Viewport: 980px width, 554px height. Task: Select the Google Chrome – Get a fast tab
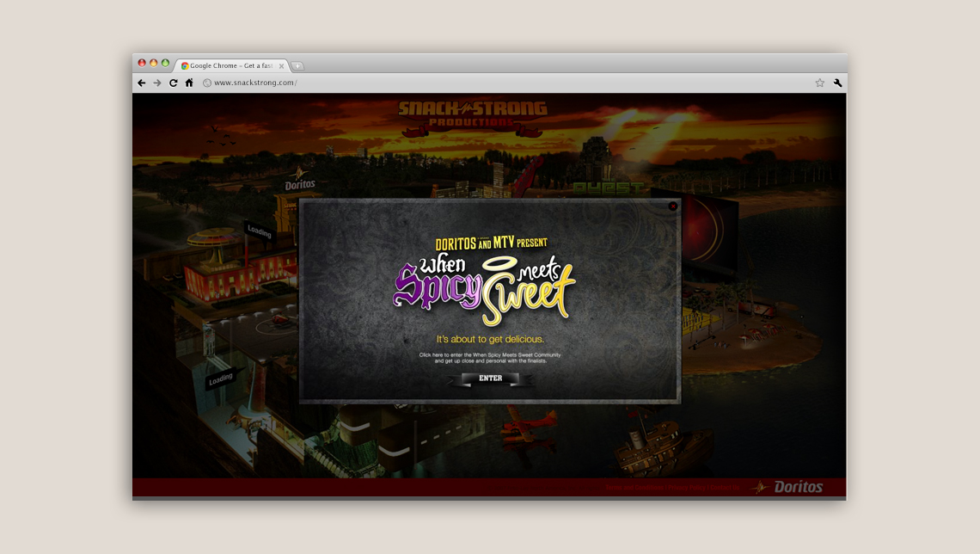click(x=230, y=65)
